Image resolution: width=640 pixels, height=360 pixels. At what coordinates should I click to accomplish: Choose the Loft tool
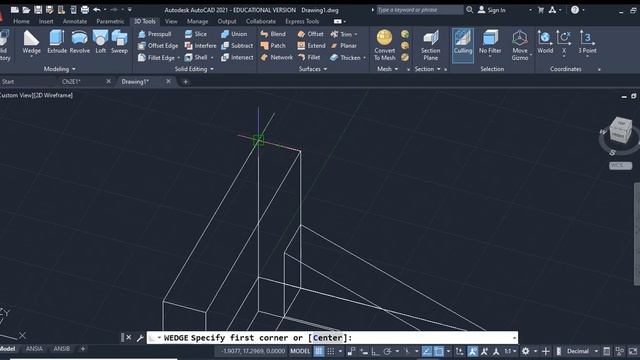(100, 42)
